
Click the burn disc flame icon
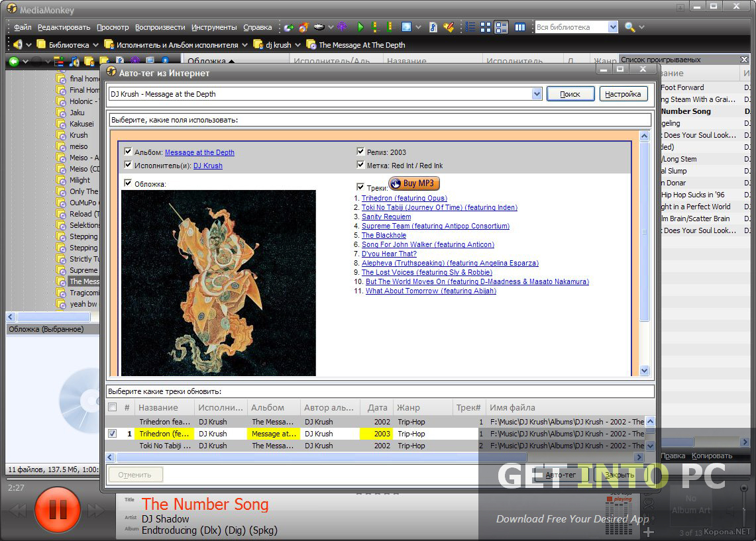(303, 27)
